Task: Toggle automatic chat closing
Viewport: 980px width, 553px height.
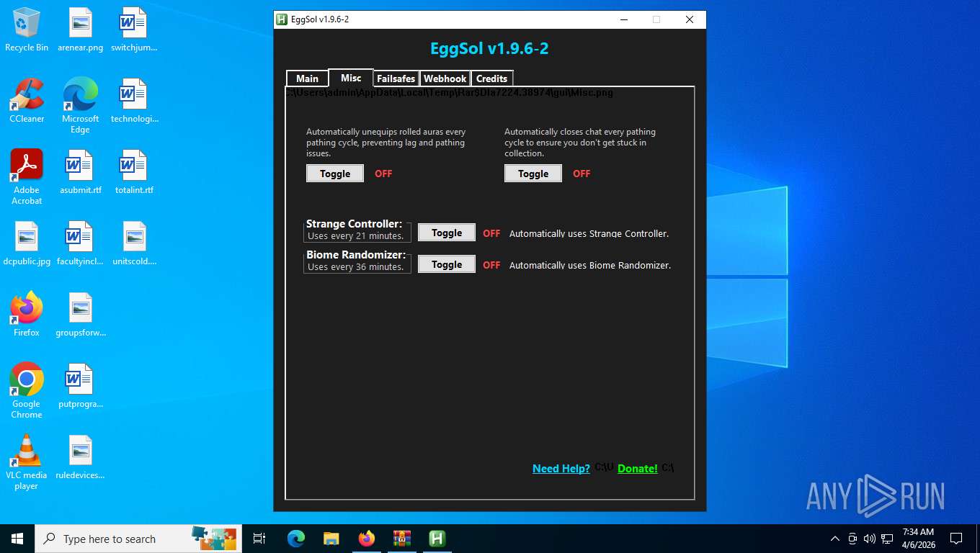Action: (533, 174)
